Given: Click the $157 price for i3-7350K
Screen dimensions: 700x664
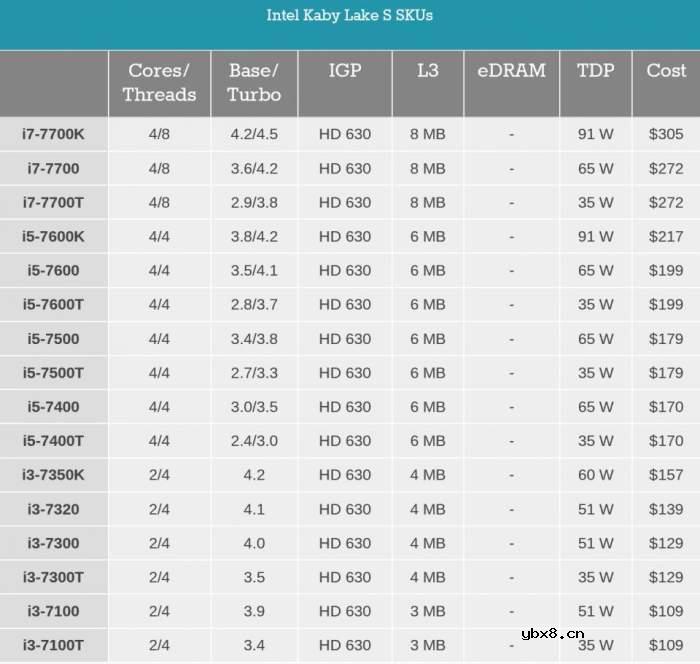Looking at the screenshot, I should pyautogui.click(x=666, y=475).
